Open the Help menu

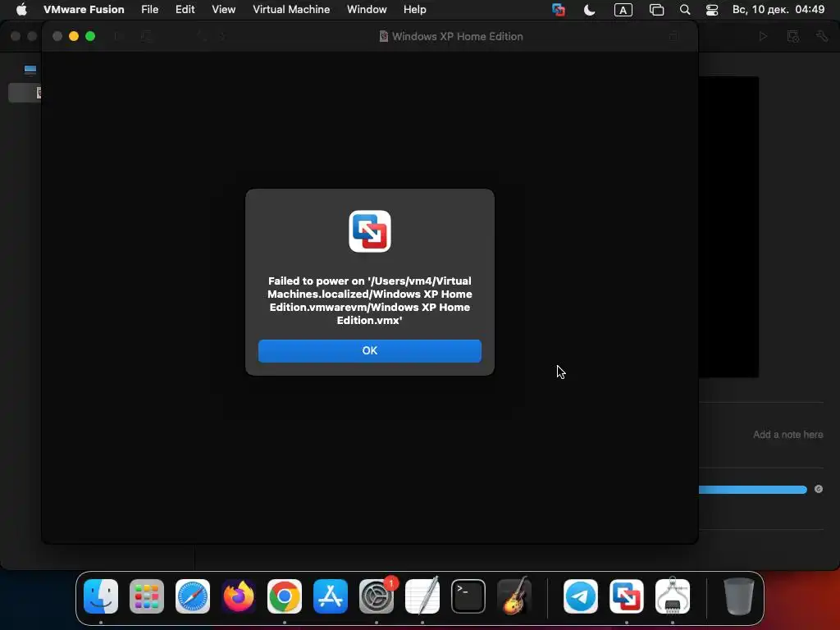tap(414, 10)
